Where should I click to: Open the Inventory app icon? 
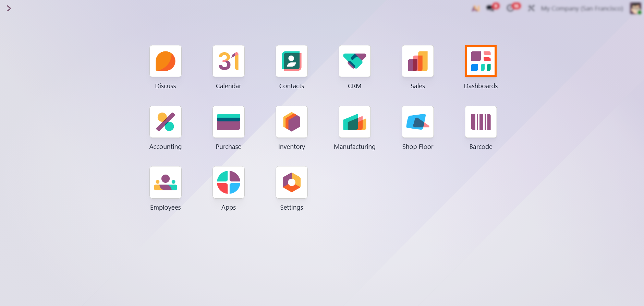pos(291,122)
